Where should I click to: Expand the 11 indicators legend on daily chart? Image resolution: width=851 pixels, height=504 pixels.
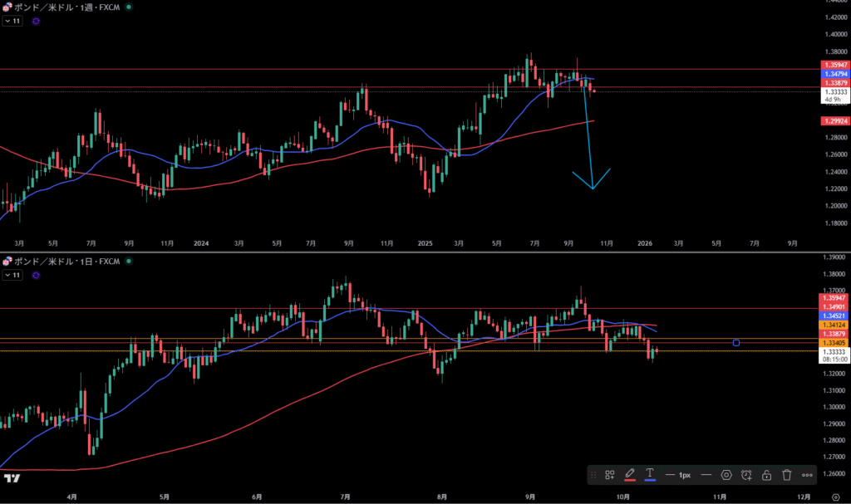tap(12, 274)
